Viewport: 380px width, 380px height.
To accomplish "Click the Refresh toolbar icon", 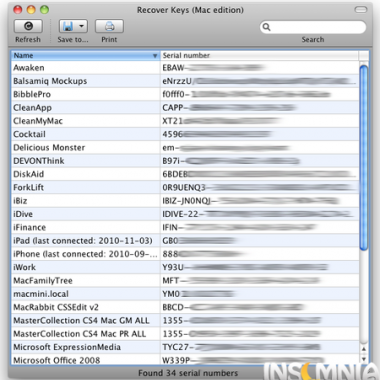I will click(x=28, y=26).
